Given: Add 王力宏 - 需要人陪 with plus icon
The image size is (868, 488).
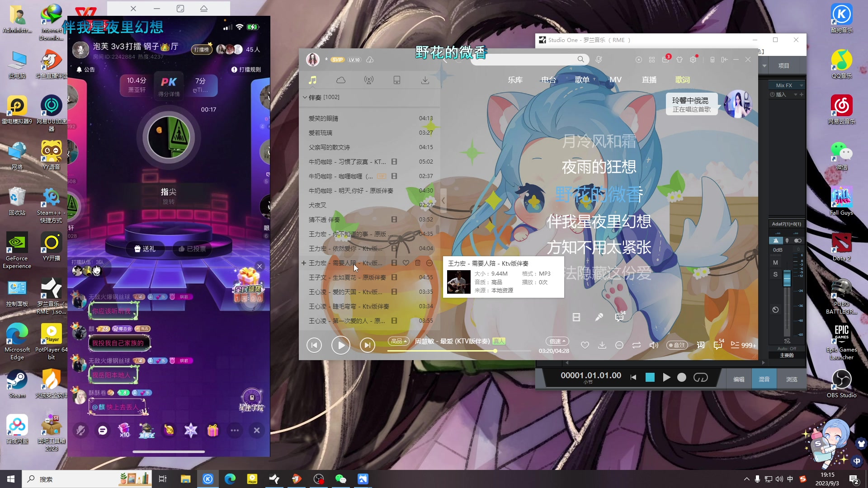Looking at the screenshot, I should click(x=304, y=263).
